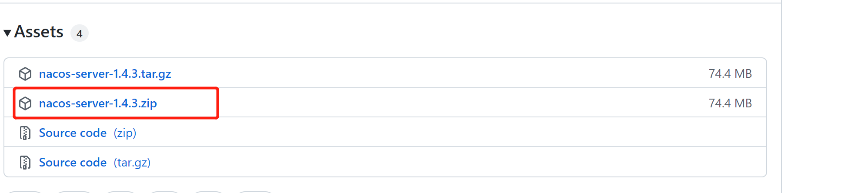Click archive icon beside Source code (tar.gz)
The width and height of the screenshot is (868, 193).
(x=25, y=163)
